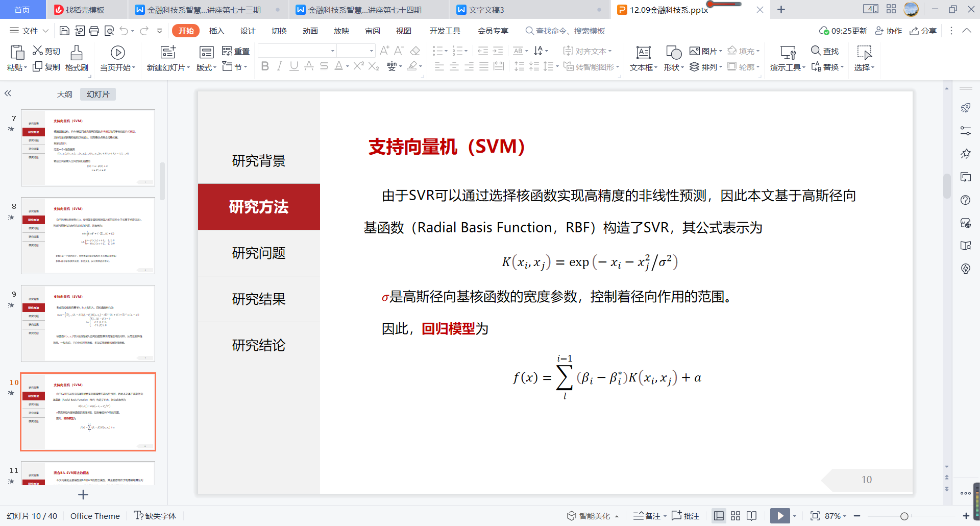Click the Undo arrow icon
Screen dimensions: 980x526
[x=124, y=31]
